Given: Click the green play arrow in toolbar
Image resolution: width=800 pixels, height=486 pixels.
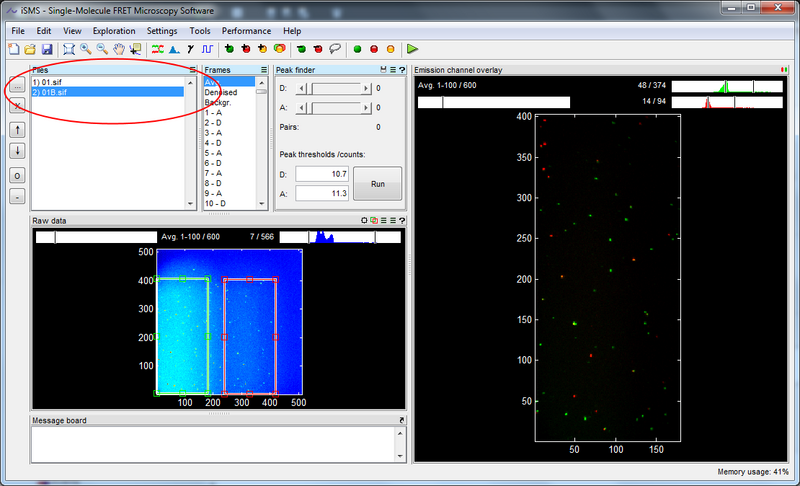Looking at the screenshot, I should pos(413,48).
